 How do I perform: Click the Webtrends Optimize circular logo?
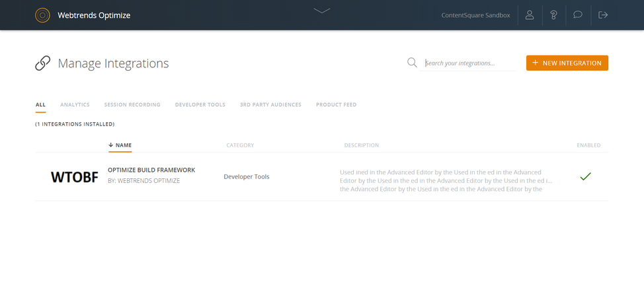click(42, 15)
